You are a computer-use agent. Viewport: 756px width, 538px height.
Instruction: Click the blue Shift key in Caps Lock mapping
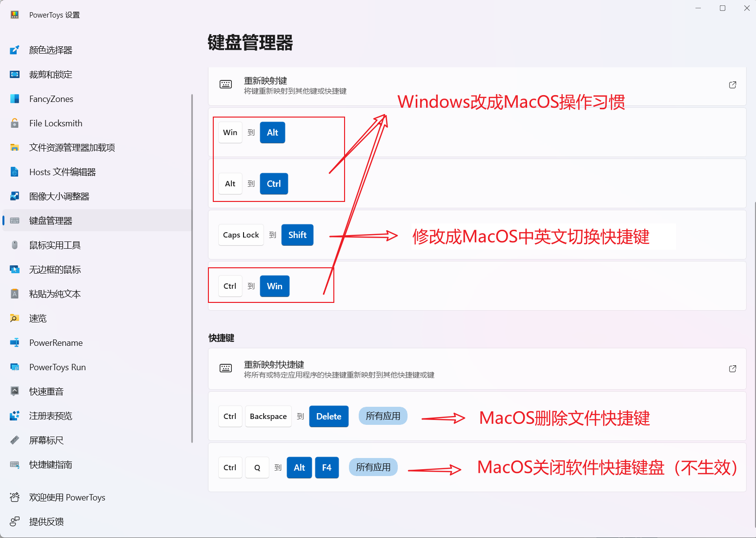click(297, 235)
